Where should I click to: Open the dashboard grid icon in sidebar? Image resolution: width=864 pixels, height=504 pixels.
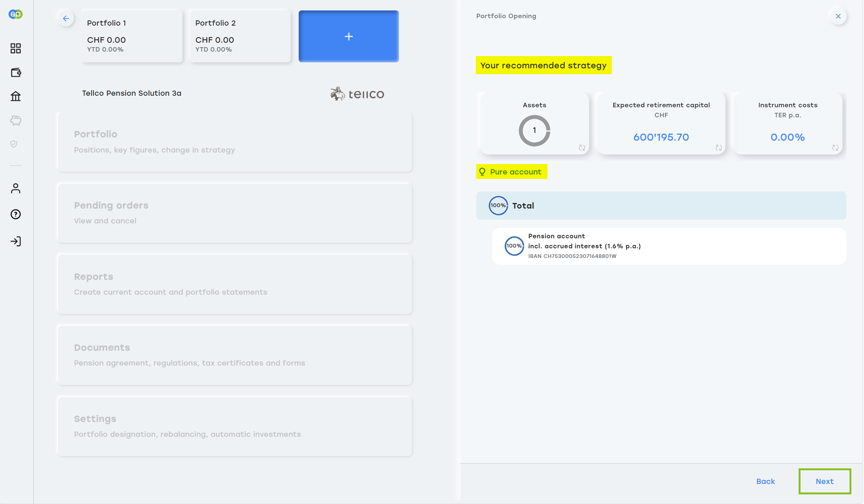coord(16,48)
